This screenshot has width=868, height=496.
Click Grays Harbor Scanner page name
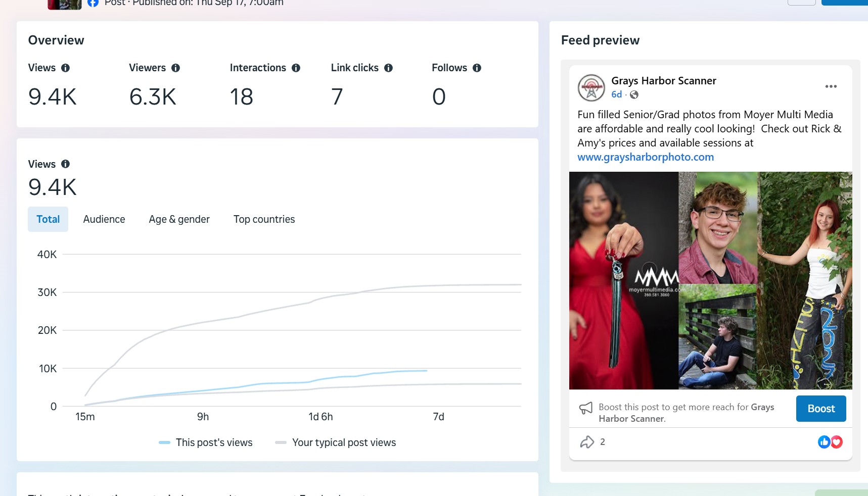[664, 81]
